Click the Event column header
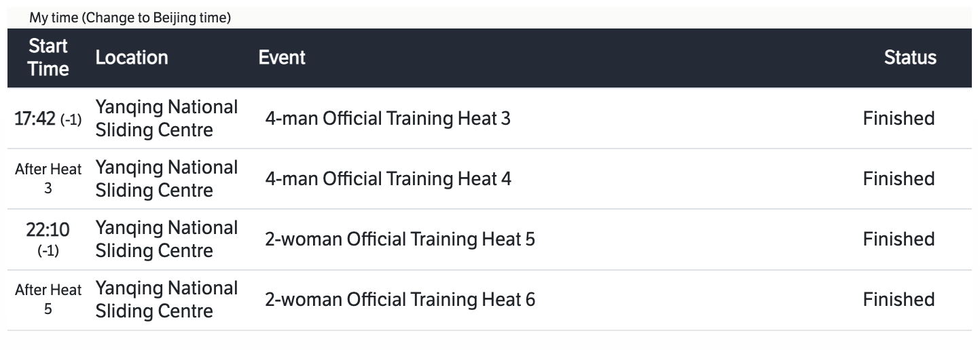The image size is (980, 350). click(x=282, y=58)
